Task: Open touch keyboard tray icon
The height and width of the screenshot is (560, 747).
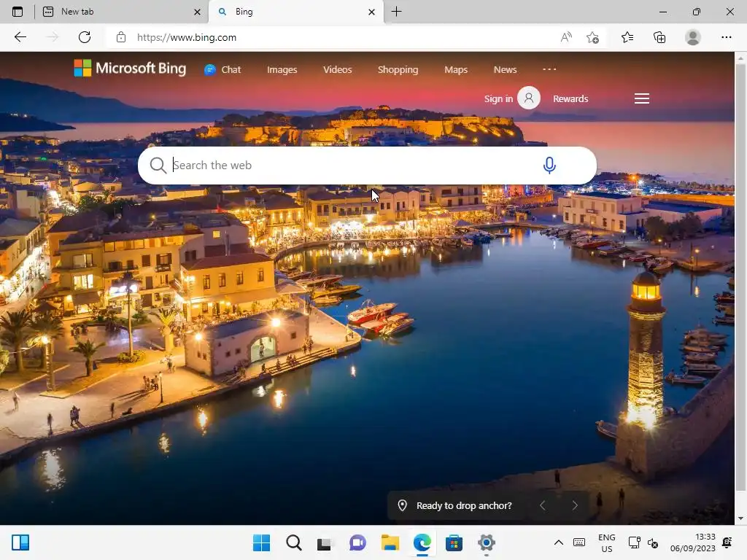Action: (x=579, y=542)
